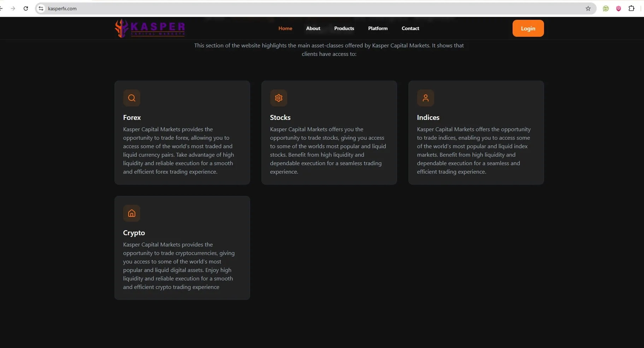Click the Stocks gear icon
The height and width of the screenshot is (348, 644).
(279, 98)
